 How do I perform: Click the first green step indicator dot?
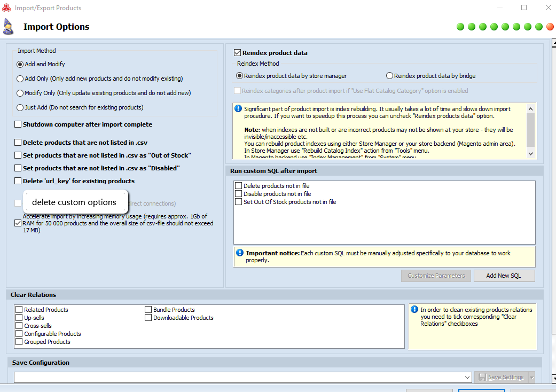[x=460, y=27]
